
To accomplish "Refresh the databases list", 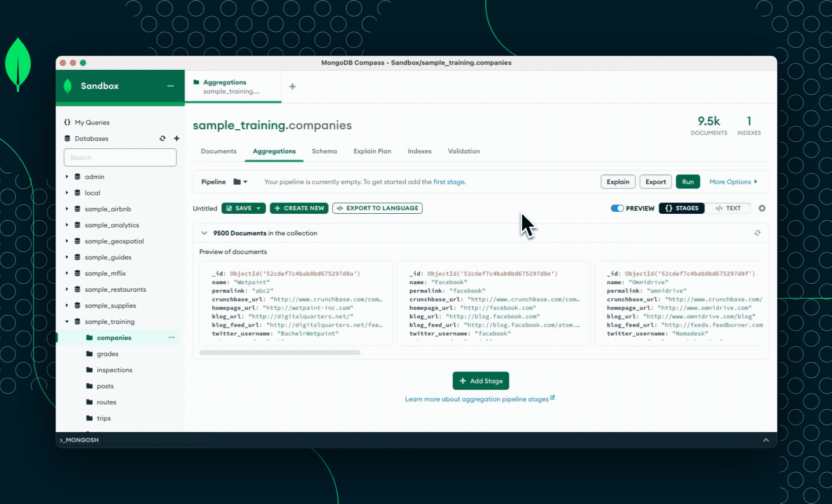I will (x=162, y=139).
